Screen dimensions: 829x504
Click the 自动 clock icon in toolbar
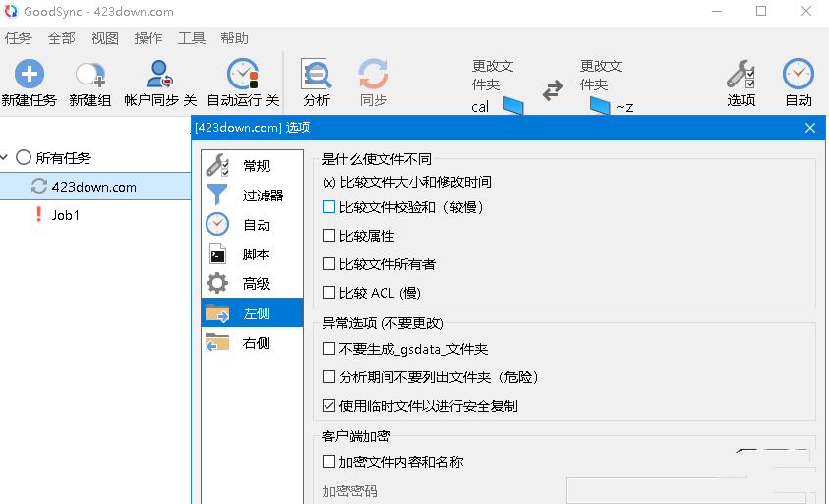pos(798,75)
